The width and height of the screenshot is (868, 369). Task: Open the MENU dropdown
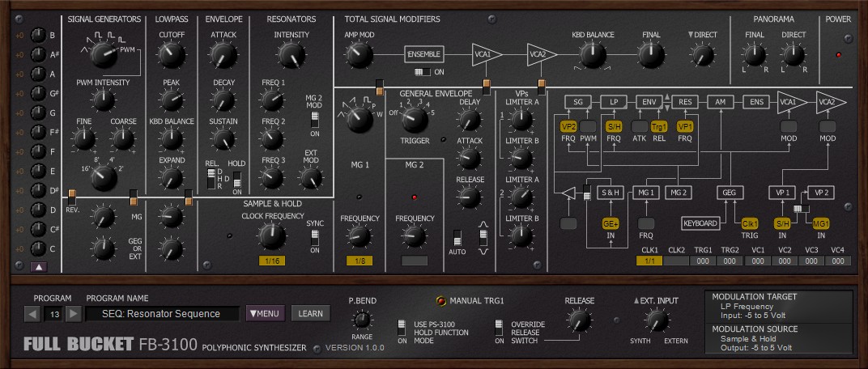[265, 314]
